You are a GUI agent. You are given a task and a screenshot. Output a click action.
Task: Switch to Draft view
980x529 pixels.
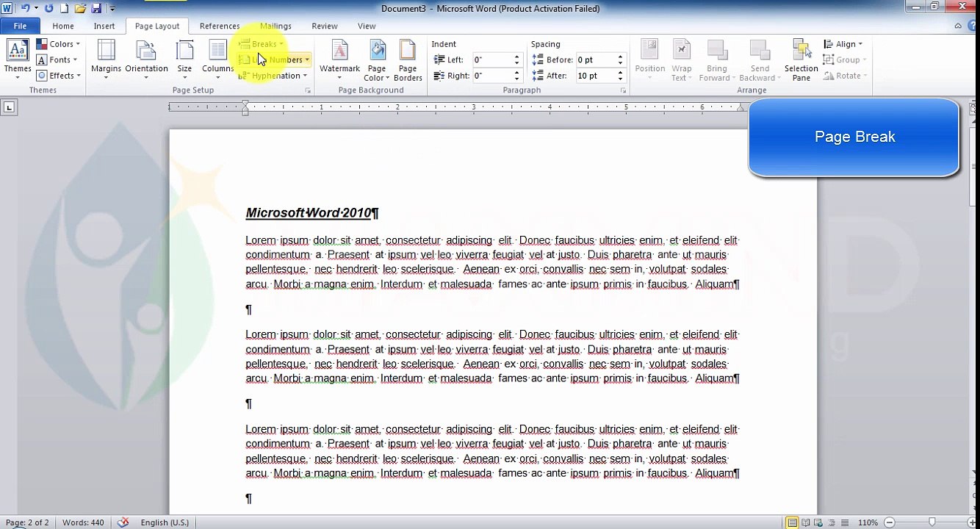click(845, 522)
